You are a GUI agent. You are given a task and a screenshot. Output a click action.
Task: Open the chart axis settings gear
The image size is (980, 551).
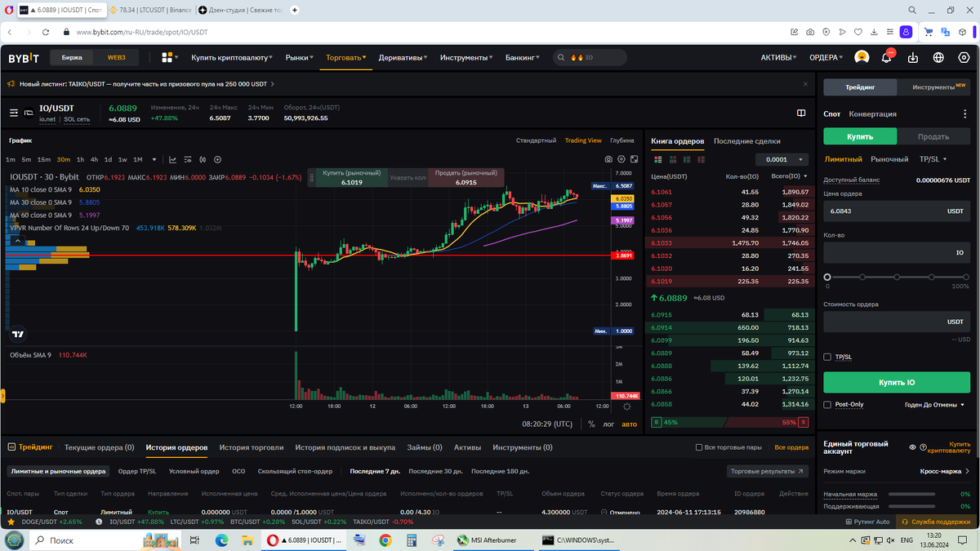click(626, 407)
